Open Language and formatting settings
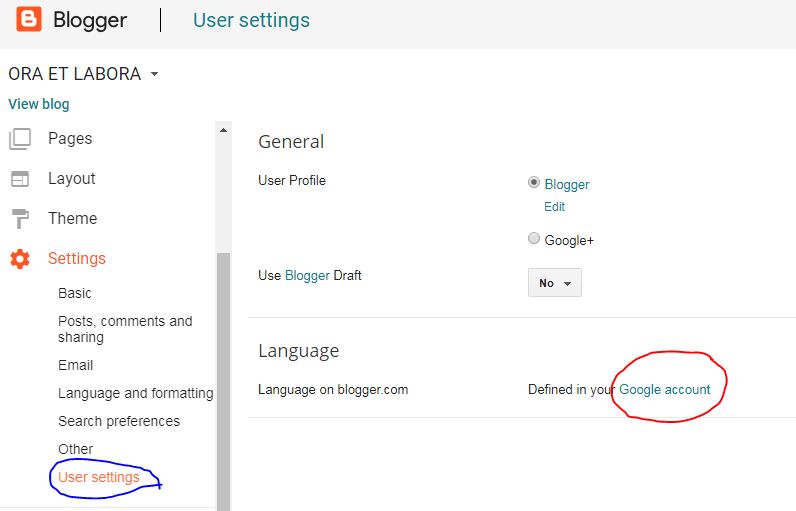The image size is (796, 511). [135, 393]
